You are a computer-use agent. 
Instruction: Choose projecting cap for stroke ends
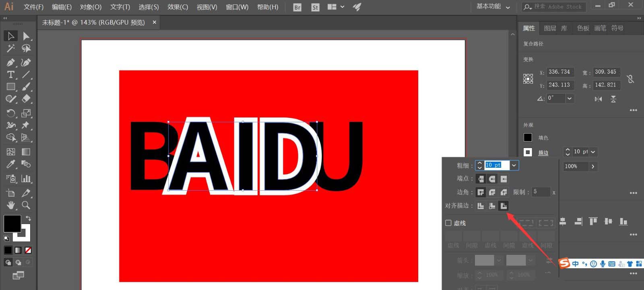pos(504,179)
